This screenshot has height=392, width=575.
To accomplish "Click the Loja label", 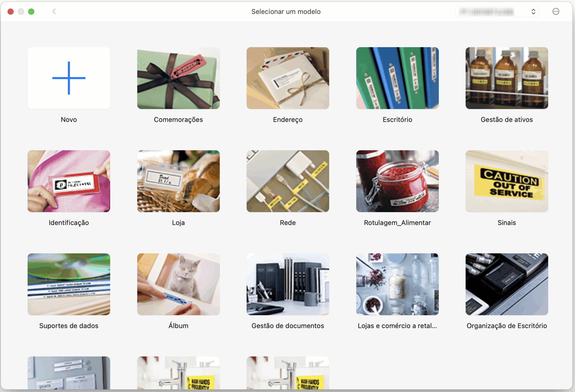I will (x=179, y=223).
